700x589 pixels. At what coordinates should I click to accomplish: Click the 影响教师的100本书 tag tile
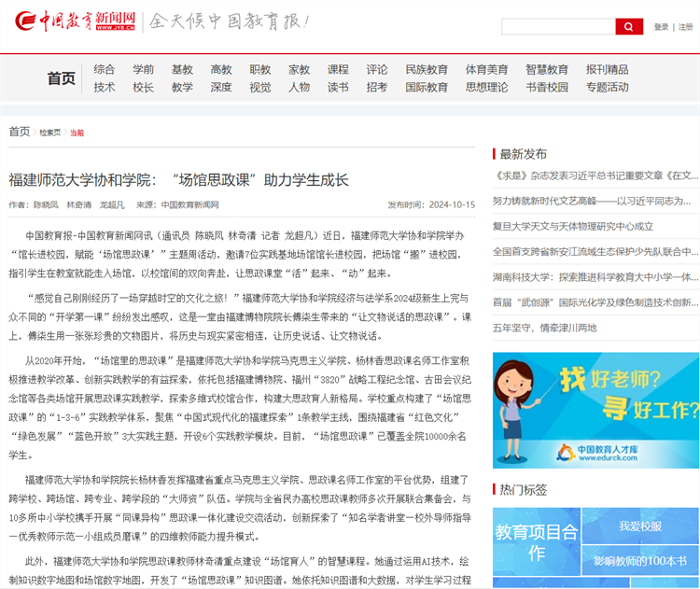[x=640, y=561]
